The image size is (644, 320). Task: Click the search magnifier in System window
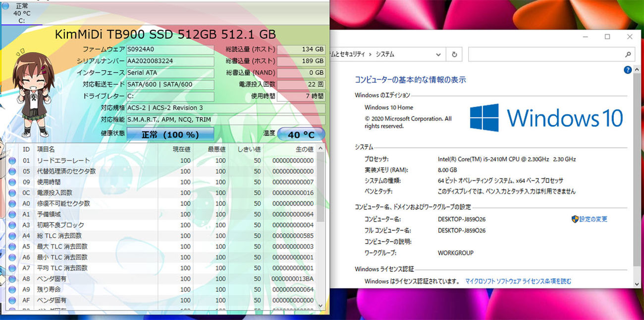[x=628, y=54]
